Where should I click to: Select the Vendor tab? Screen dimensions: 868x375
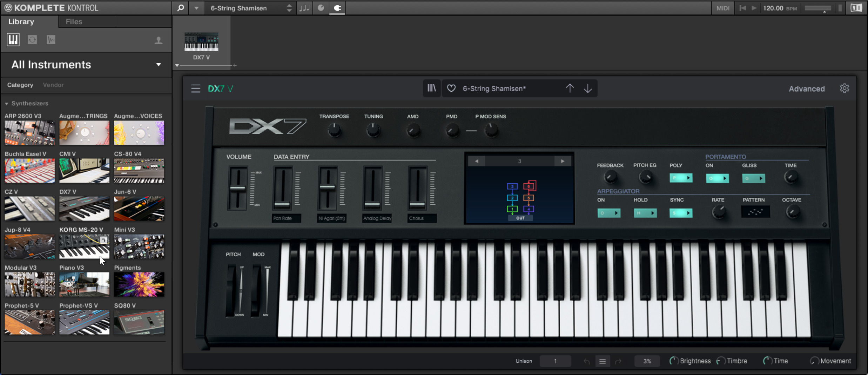coord(53,85)
